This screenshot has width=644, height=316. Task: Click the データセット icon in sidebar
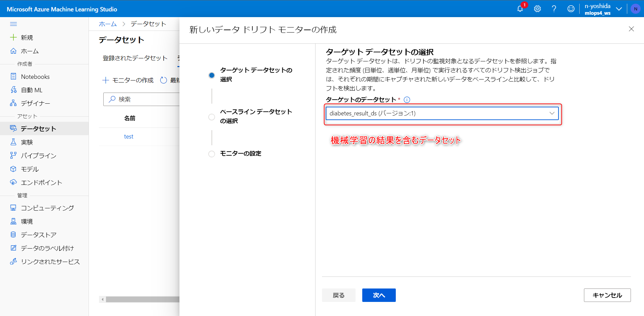click(13, 128)
